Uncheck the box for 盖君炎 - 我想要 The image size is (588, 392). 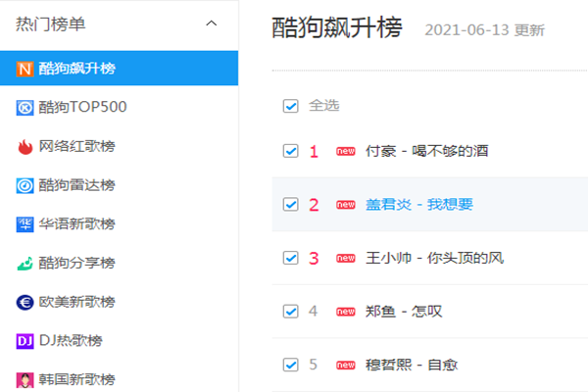tap(291, 205)
